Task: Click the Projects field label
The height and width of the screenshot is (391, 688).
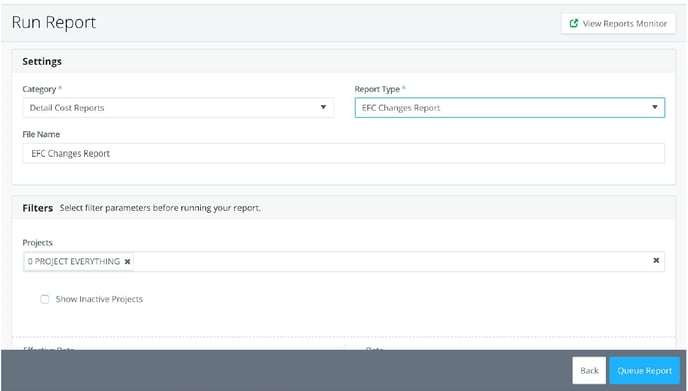Action: [37, 243]
